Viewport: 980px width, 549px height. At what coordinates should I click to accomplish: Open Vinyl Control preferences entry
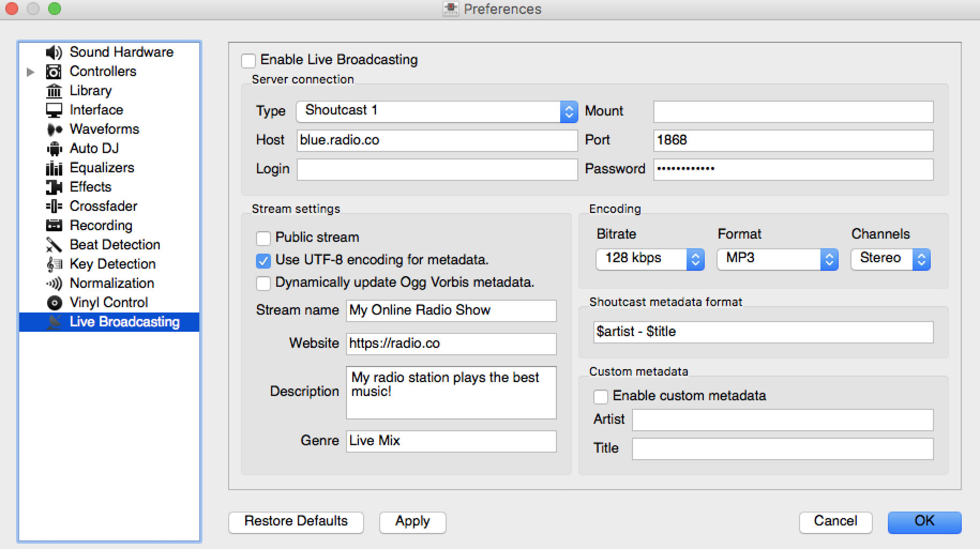(x=109, y=302)
